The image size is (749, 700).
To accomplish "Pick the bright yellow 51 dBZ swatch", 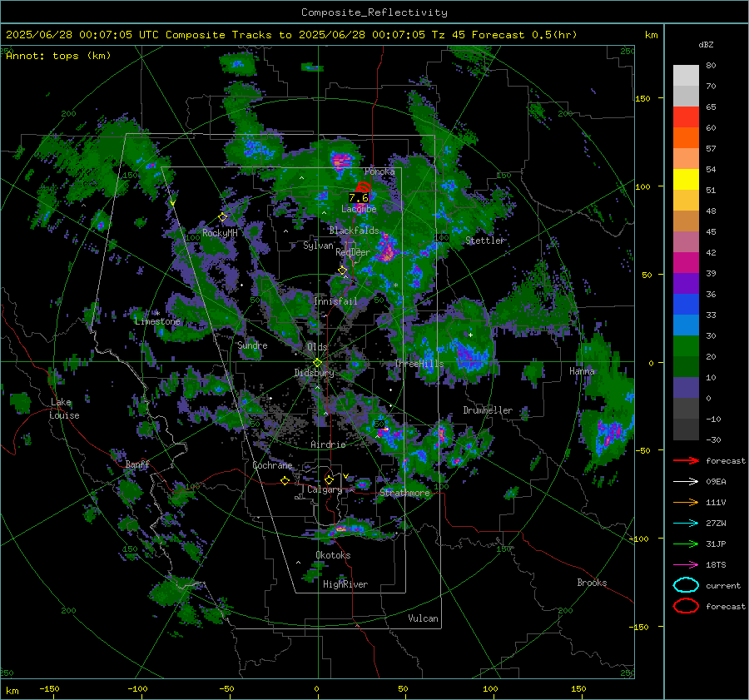I will (x=686, y=179).
